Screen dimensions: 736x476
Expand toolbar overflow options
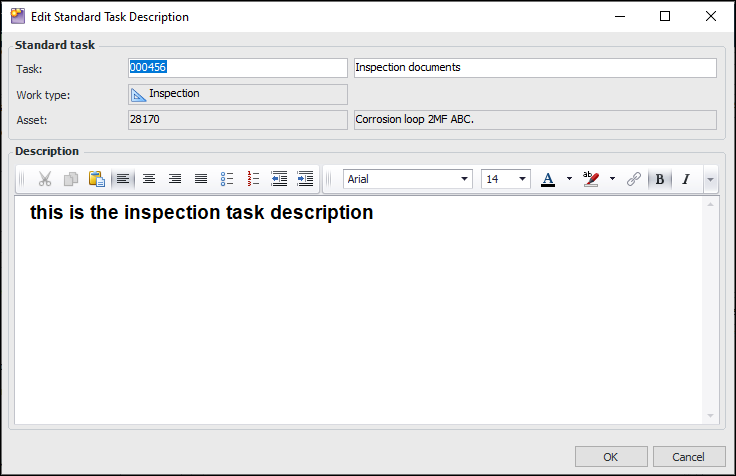click(711, 179)
